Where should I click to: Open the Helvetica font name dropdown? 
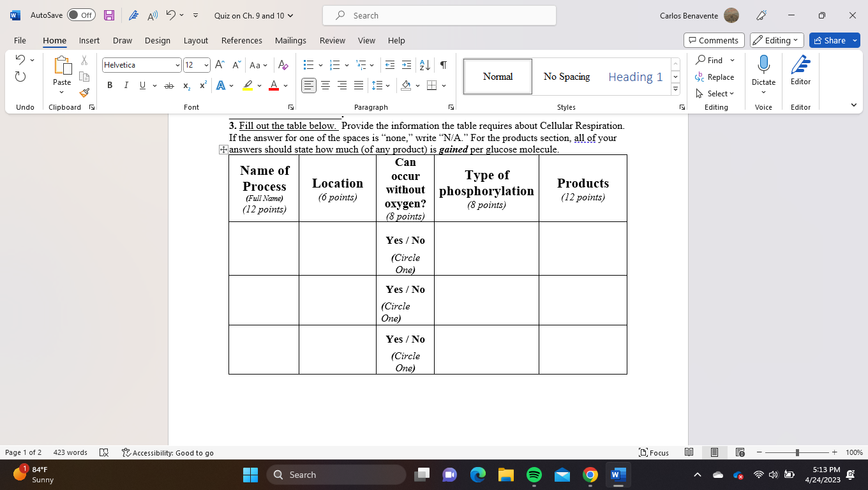(x=177, y=65)
